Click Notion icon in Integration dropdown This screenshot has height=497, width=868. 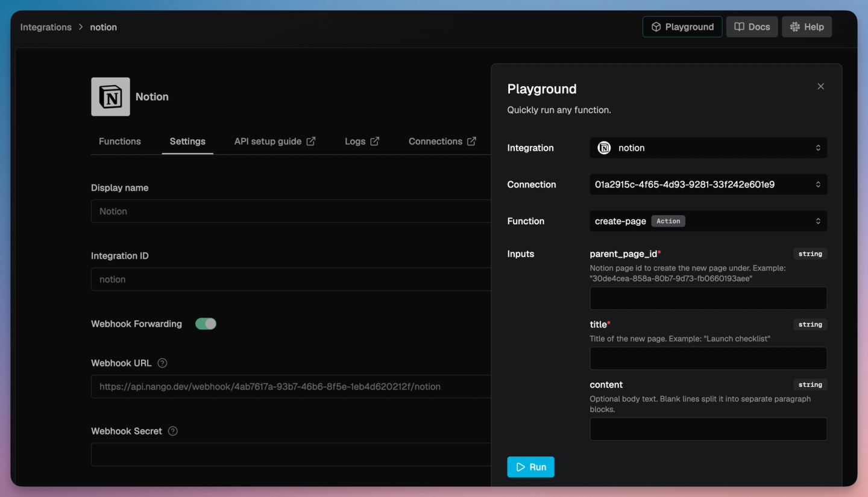coord(604,148)
